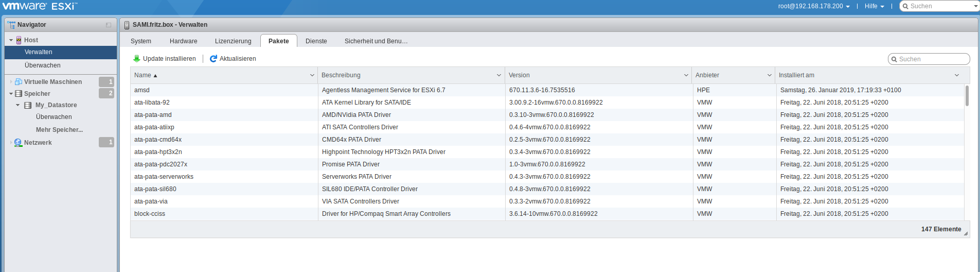The image size is (980, 272).
Task: Collapse the Host tree node
Action: coord(11,40)
